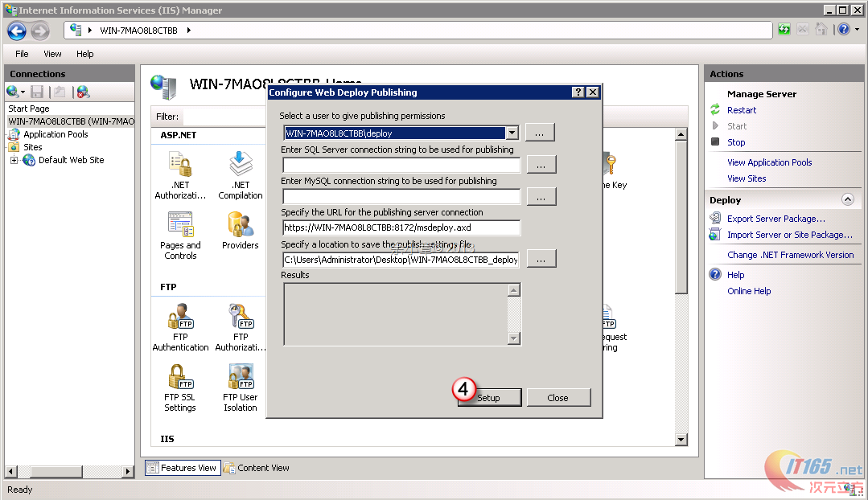Click the features pane scroll down arrow

[681, 440]
